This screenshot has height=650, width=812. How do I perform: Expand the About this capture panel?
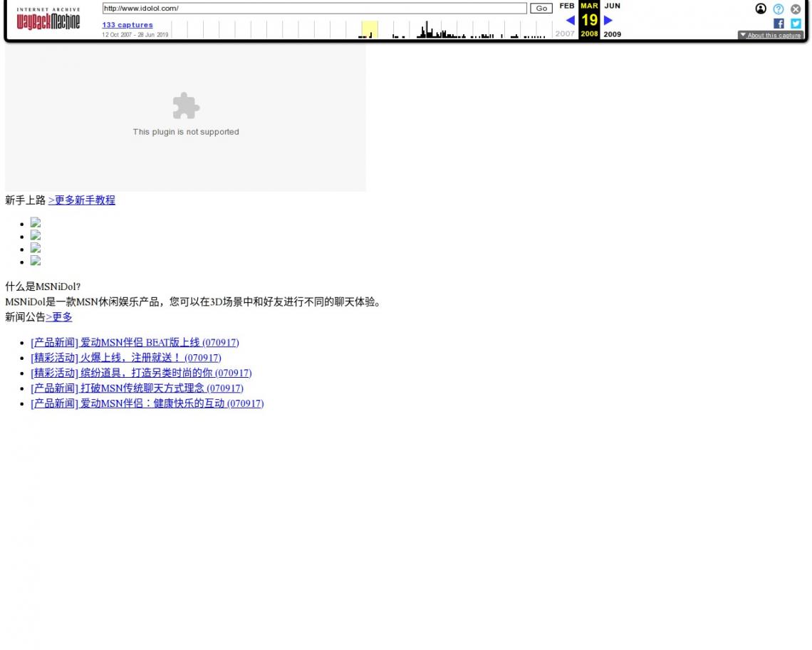coord(770,35)
